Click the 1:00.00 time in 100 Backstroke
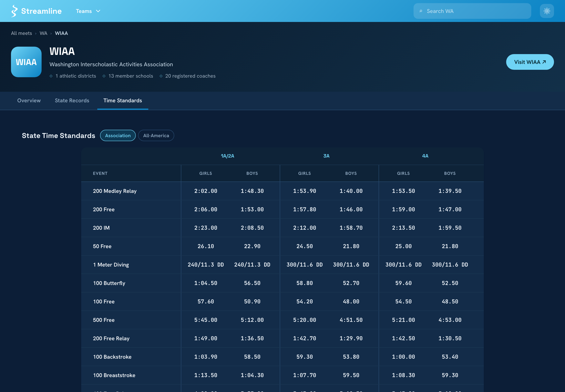565x392 pixels. 404,357
